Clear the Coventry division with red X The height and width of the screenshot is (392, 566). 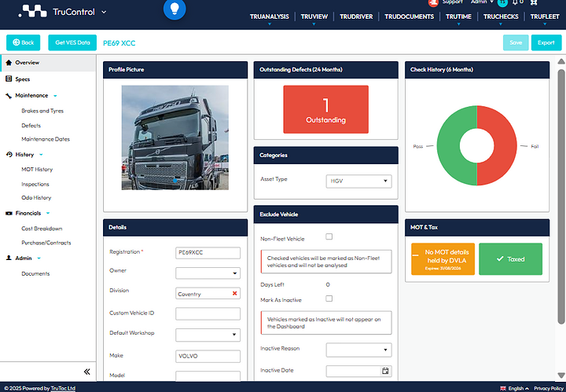pos(234,293)
